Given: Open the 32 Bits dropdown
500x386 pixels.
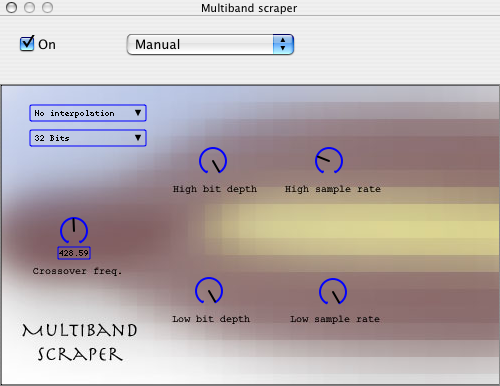Looking at the screenshot, I should pyautogui.click(x=88, y=138).
